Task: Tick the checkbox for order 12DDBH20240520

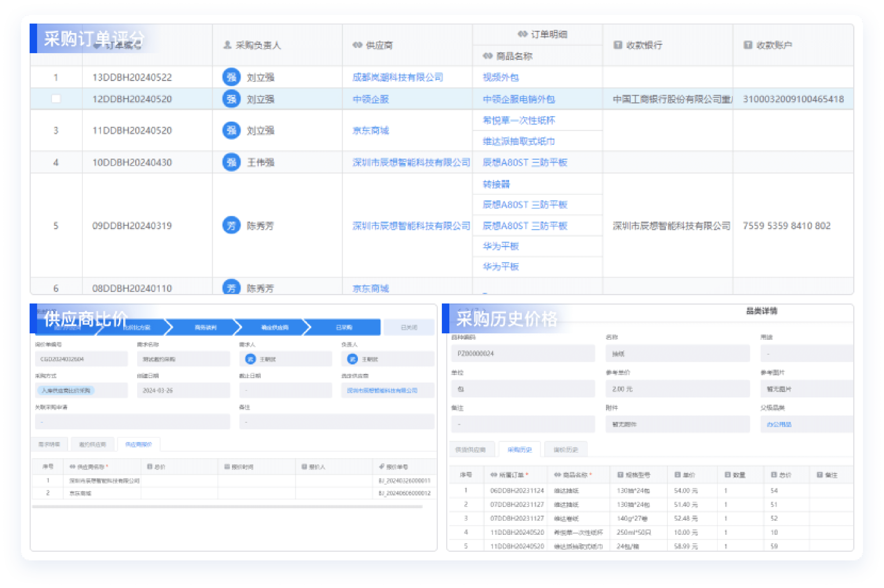Action: tap(56, 99)
